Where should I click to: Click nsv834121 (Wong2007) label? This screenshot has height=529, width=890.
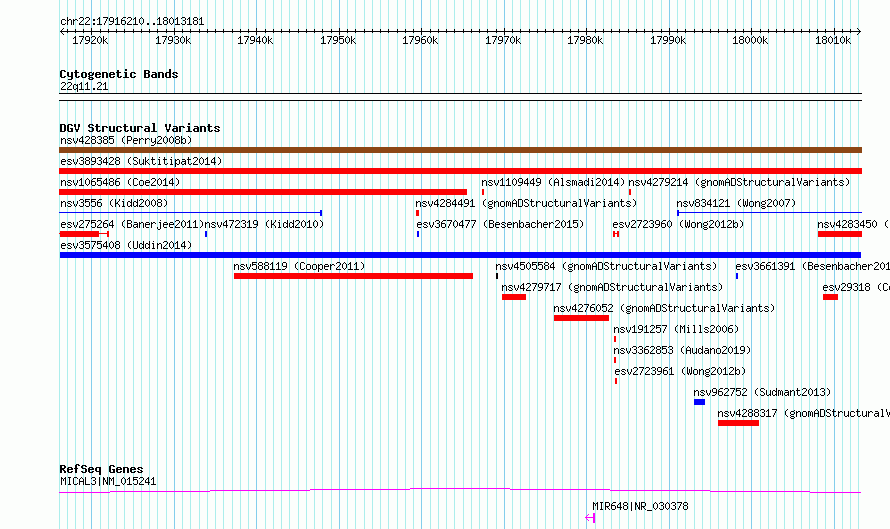(736, 203)
